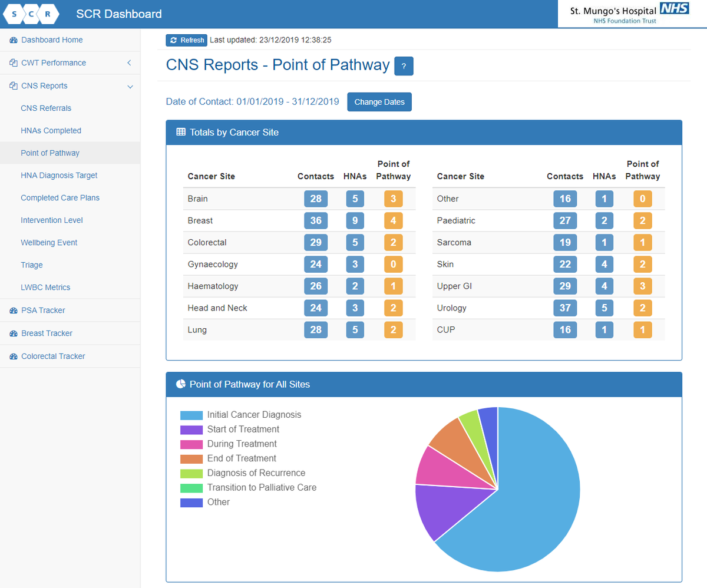Image resolution: width=707 pixels, height=588 pixels.
Task: Click Head and Neck HNAs badge 3
Action: coord(355,308)
